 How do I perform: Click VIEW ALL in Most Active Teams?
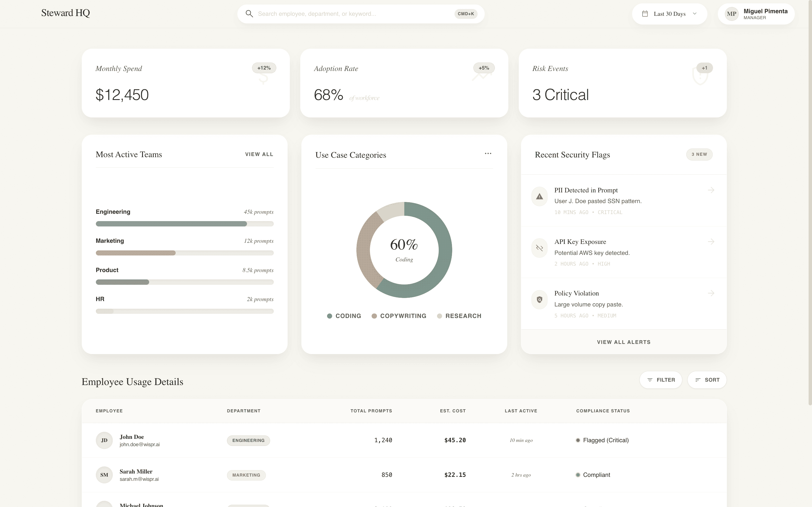click(x=259, y=154)
